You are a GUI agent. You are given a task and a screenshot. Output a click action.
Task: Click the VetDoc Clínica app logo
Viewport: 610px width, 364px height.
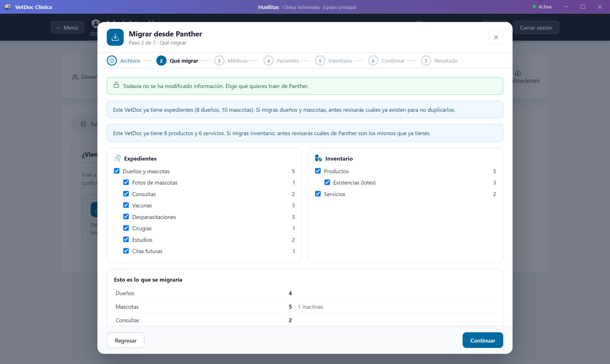tap(8, 7)
